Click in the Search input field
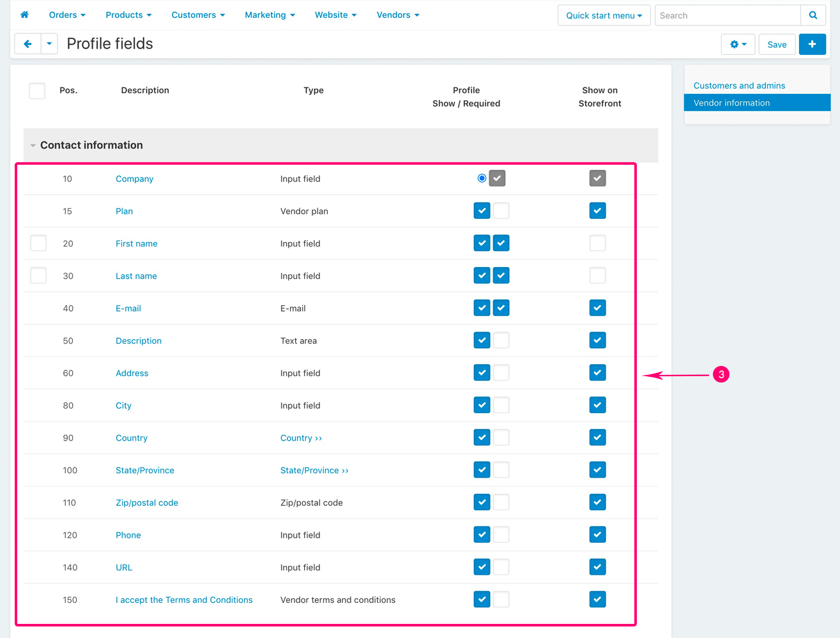The width and height of the screenshot is (840, 638). (727, 15)
